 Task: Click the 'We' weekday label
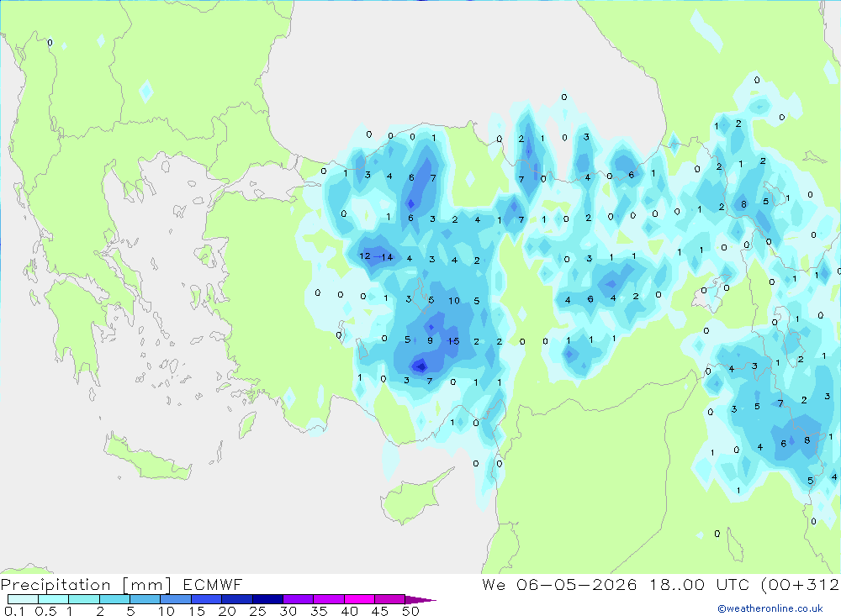[x=494, y=584]
